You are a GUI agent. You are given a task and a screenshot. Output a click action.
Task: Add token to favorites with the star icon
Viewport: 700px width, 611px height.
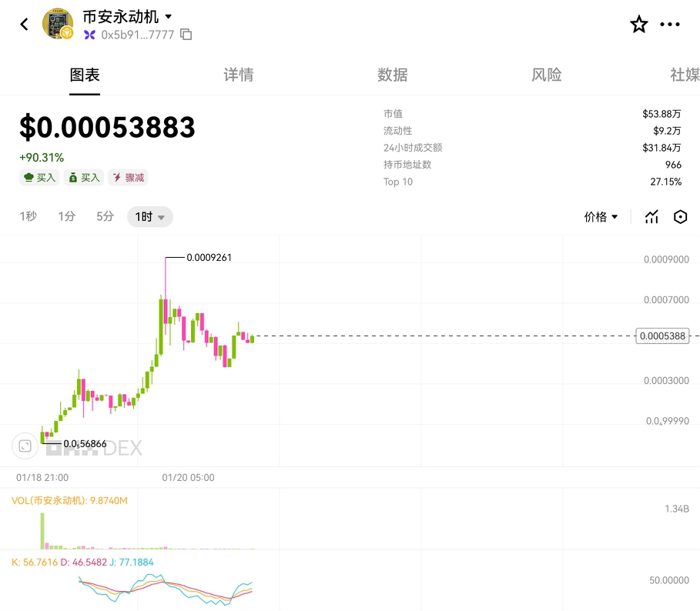pyautogui.click(x=639, y=24)
